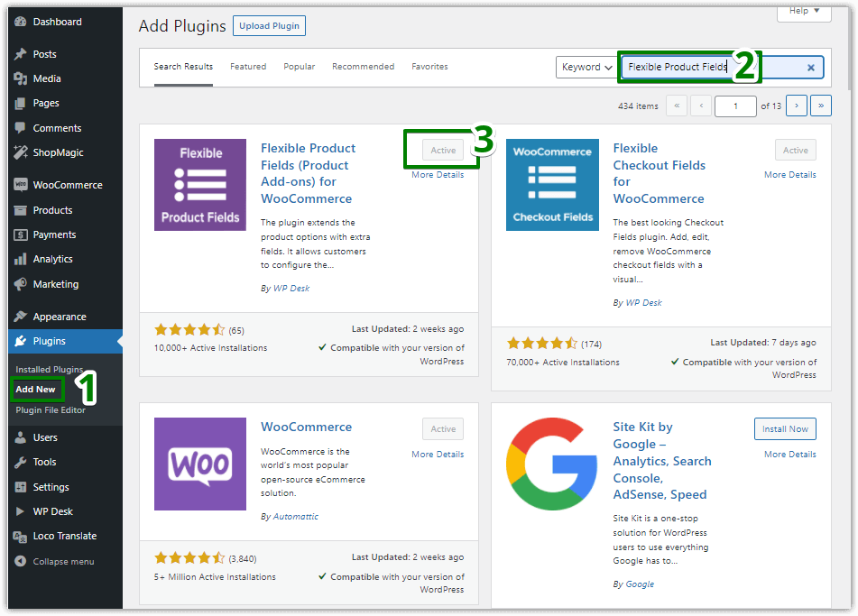Open Add New plugins submenu item
The width and height of the screenshot is (858, 616).
[35, 390]
